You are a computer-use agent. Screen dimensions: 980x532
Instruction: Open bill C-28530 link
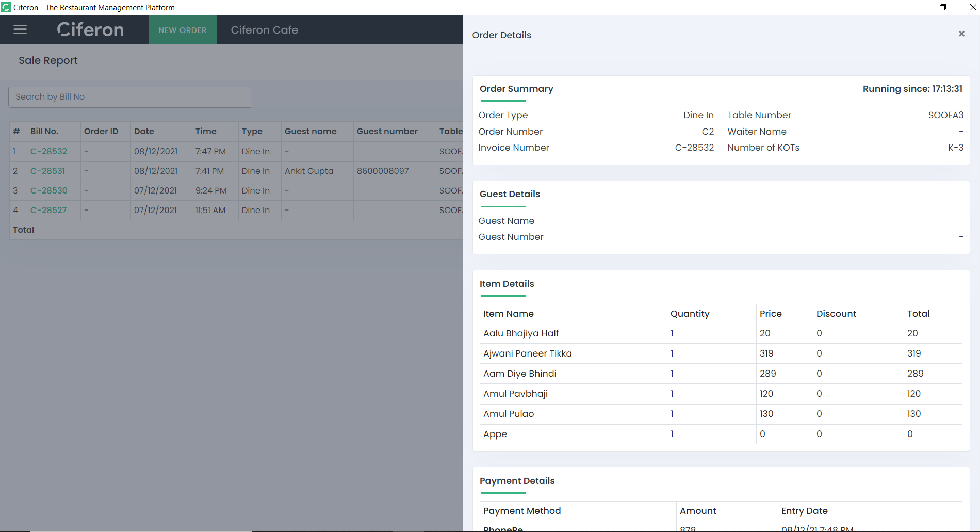pyautogui.click(x=48, y=190)
